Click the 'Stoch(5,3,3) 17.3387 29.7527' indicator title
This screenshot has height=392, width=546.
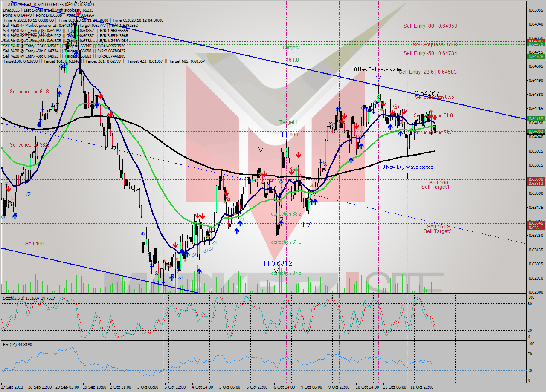pyautogui.click(x=29, y=298)
